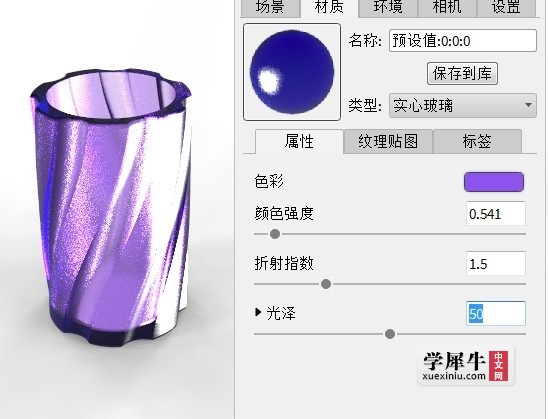The image size is (548, 419).
Task: Expand the 光泽 disclosure triangle
Action: (258, 312)
